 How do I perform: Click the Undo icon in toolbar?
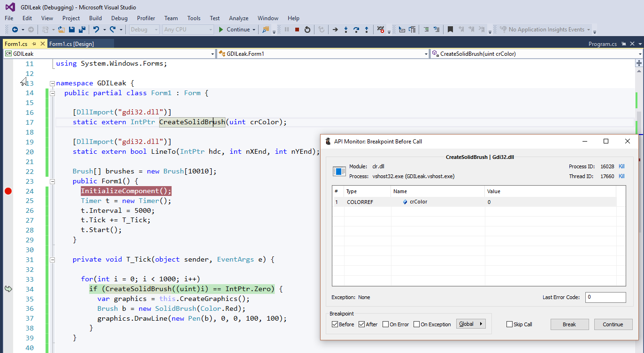pyautogui.click(x=96, y=30)
